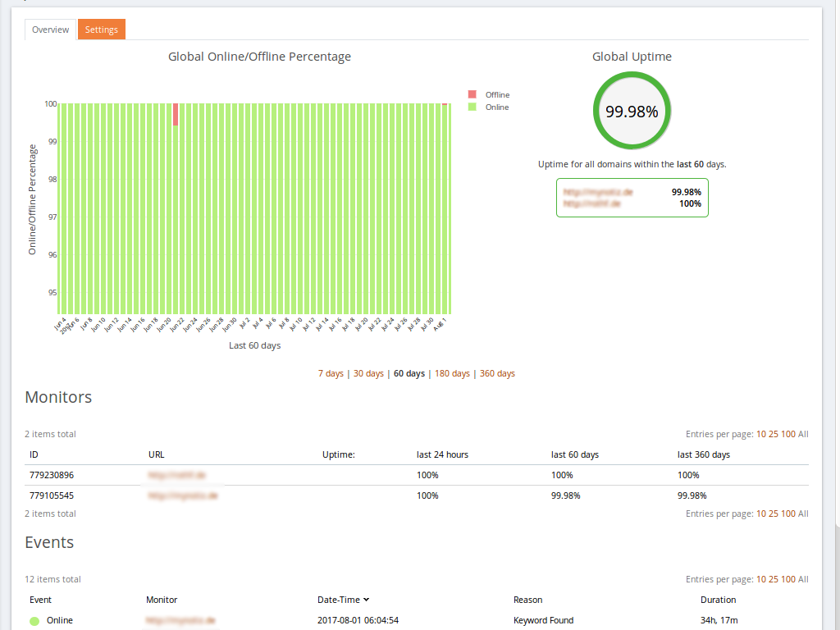The height and width of the screenshot is (630, 840).
Task: Click the last 60 days column header
Action: (575, 454)
